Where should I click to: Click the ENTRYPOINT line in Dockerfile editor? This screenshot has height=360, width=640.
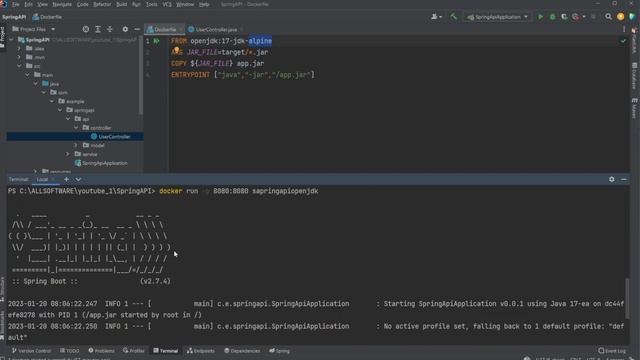(x=243, y=75)
